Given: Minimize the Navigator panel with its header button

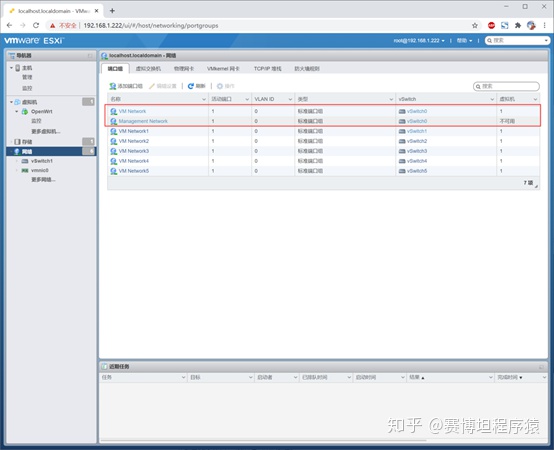Looking at the screenshot, I should (90, 56).
